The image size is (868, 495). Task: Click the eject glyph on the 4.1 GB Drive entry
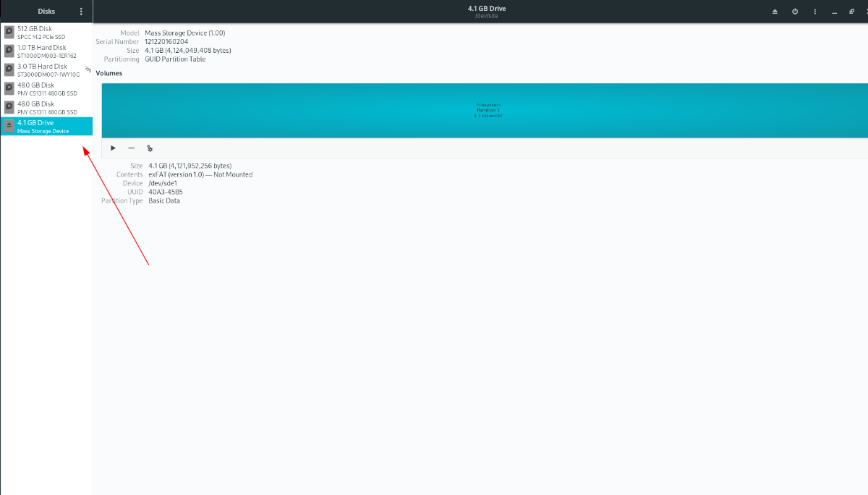click(x=8, y=125)
